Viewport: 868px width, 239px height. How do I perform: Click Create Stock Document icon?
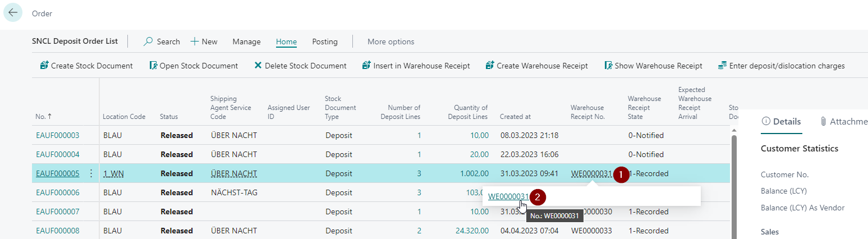(44, 66)
